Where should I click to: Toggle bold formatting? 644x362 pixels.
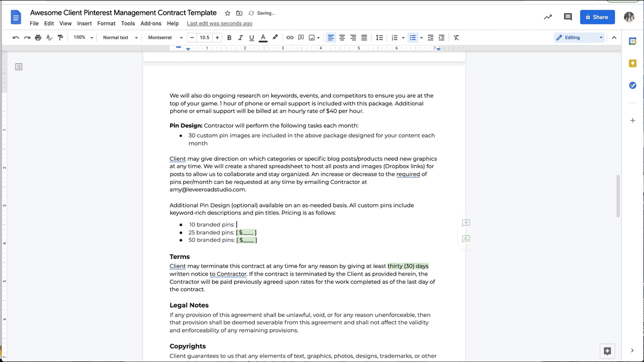click(x=229, y=38)
